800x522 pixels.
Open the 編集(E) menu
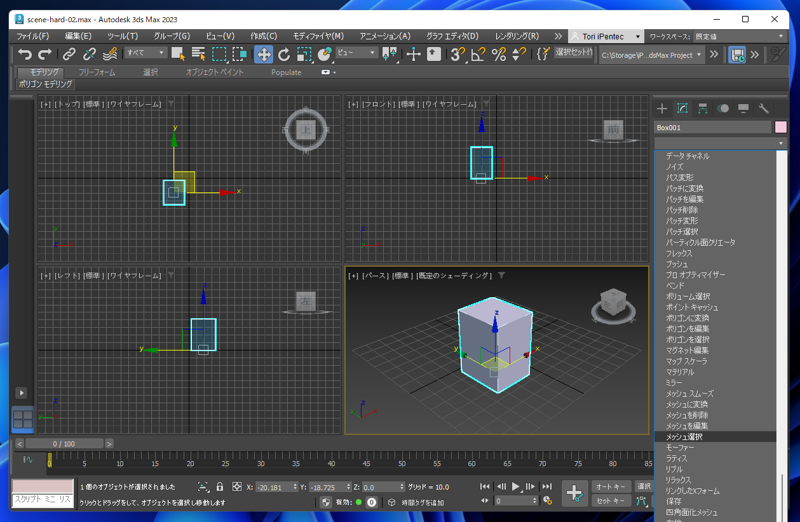pos(78,36)
